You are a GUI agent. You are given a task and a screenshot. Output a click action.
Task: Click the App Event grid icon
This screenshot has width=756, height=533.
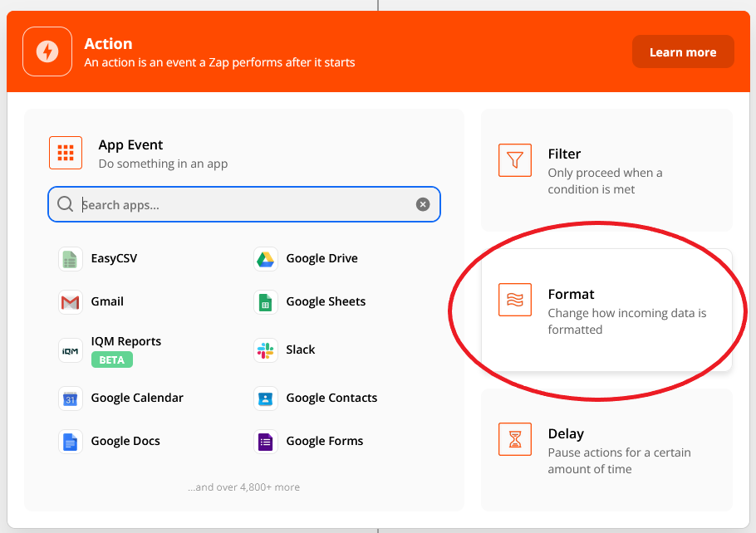tap(66, 153)
